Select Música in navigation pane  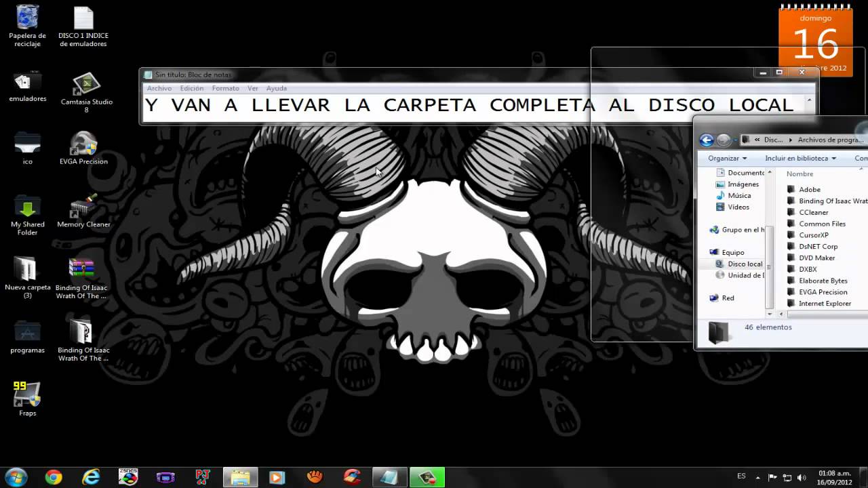[733, 196]
